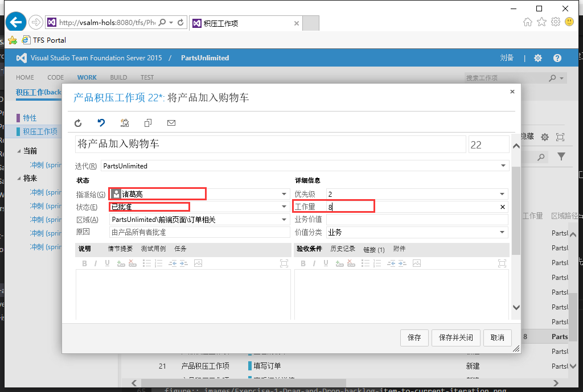Image resolution: width=583 pixels, height=392 pixels.
Task: Open the 迭代 PartsUnlimited dropdown
Action: tap(503, 166)
